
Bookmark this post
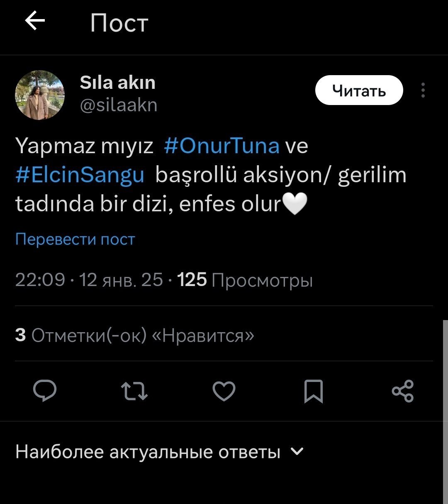point(313,391)
